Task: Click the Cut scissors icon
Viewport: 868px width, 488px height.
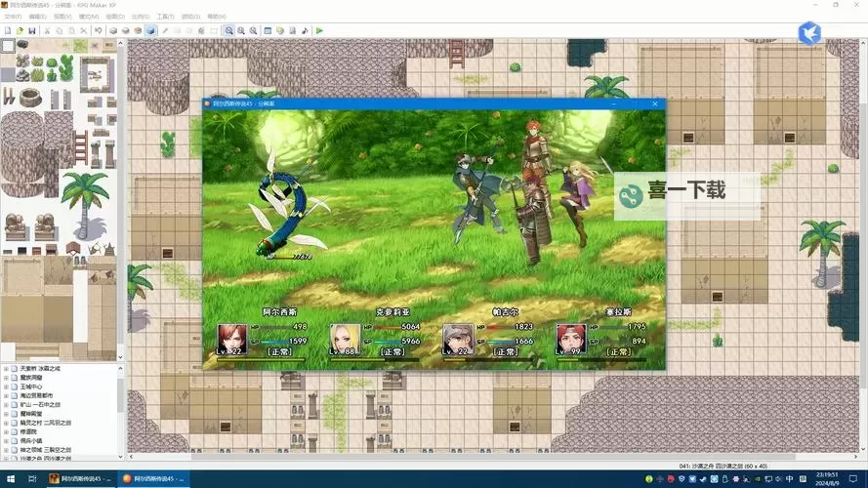Action: point(46,31)
